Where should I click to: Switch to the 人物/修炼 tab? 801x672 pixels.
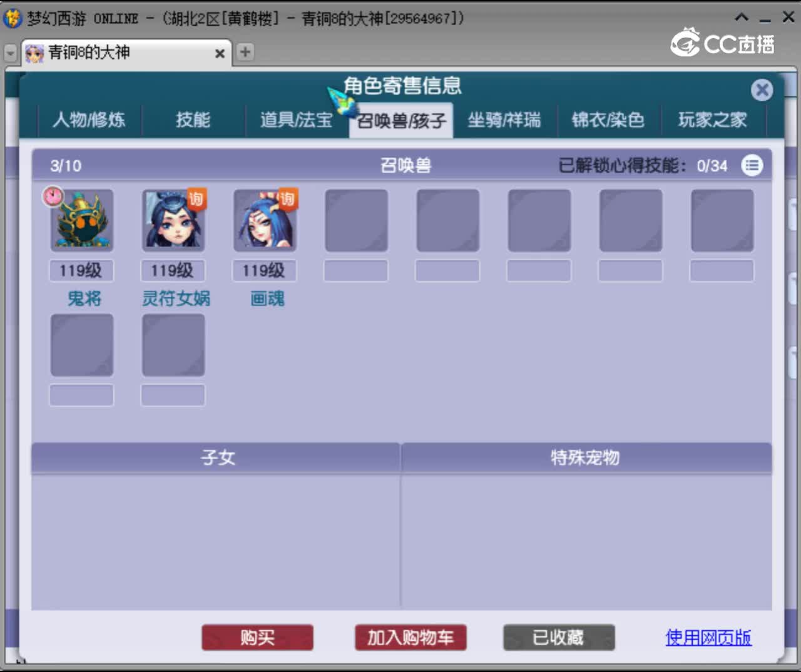(89, 120)
